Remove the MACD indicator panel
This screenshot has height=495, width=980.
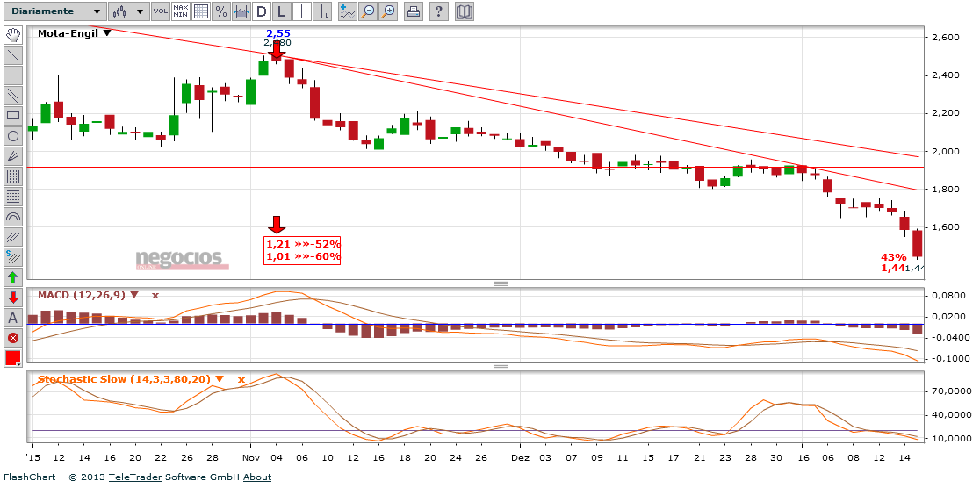[155, 295]
